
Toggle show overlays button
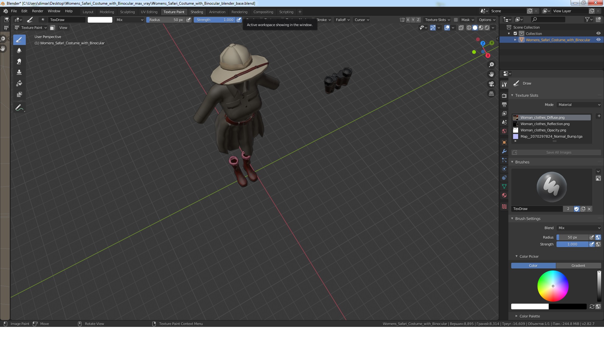pos(447,28)
